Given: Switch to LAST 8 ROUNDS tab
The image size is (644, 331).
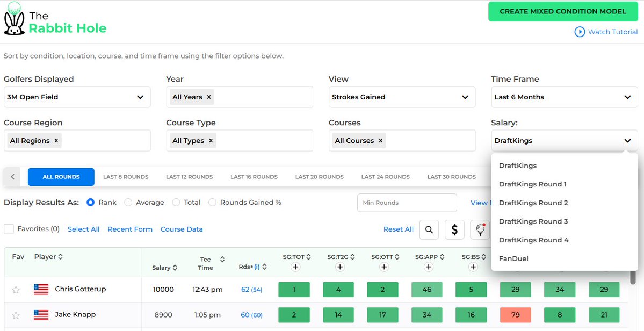Looking at the screenshot, I should (126, 177).
